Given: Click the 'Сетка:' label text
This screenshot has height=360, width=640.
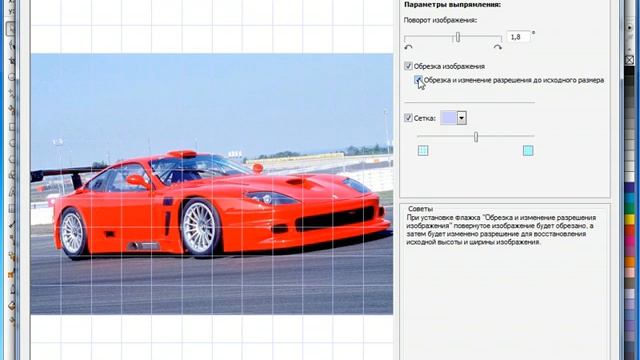Looking at the screenshot, I should click(424, 118).
